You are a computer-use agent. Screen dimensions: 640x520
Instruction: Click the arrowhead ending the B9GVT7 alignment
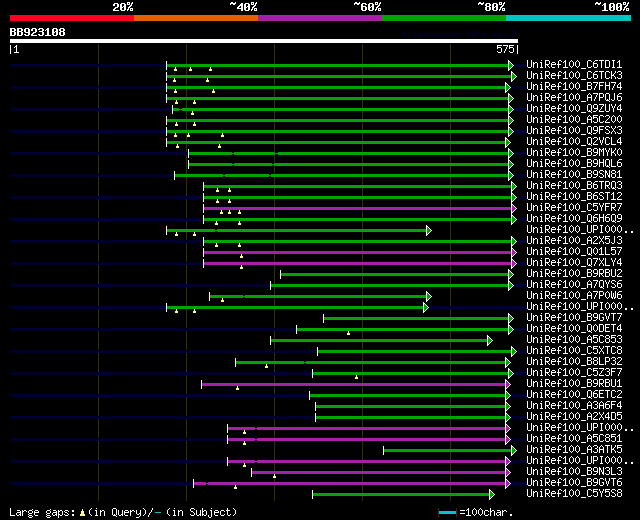[511, 318]
